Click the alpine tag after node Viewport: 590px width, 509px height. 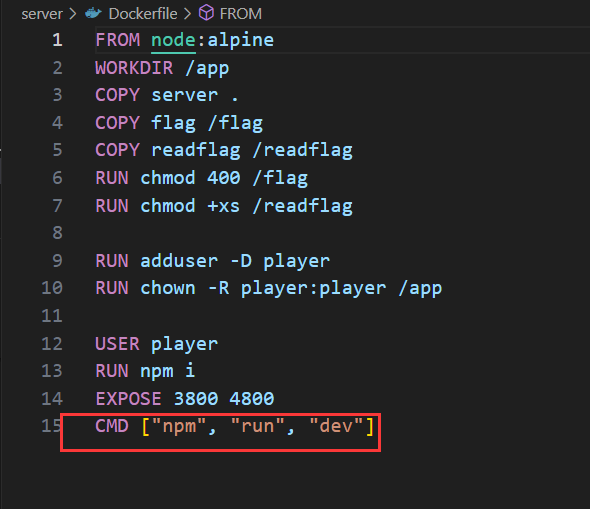click(241, 40)
